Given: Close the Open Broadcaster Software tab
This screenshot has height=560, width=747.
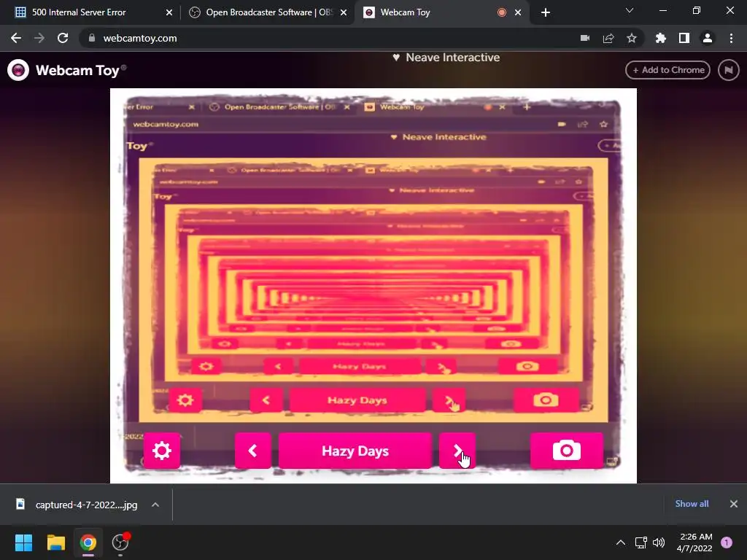Looking at the screenshot, I should (344, 12).
